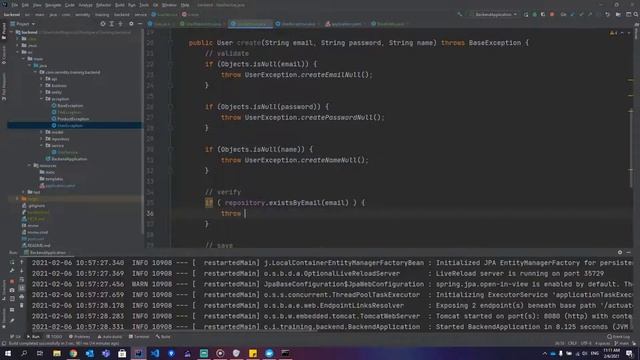Screen dimensions: 640x360
Task: Expand the repository package folder
Action: point(42,139)
